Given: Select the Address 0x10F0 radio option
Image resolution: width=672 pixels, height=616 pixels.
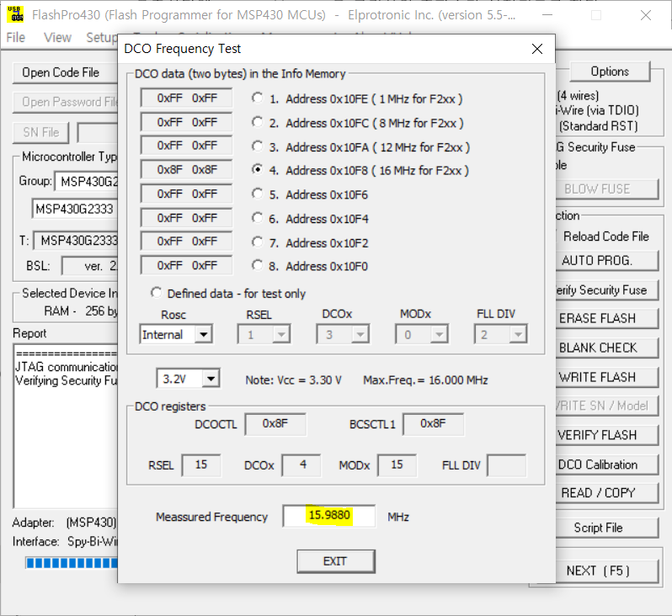Looking at the screenshot, I should pyautogui.click(x=257, y=266).
